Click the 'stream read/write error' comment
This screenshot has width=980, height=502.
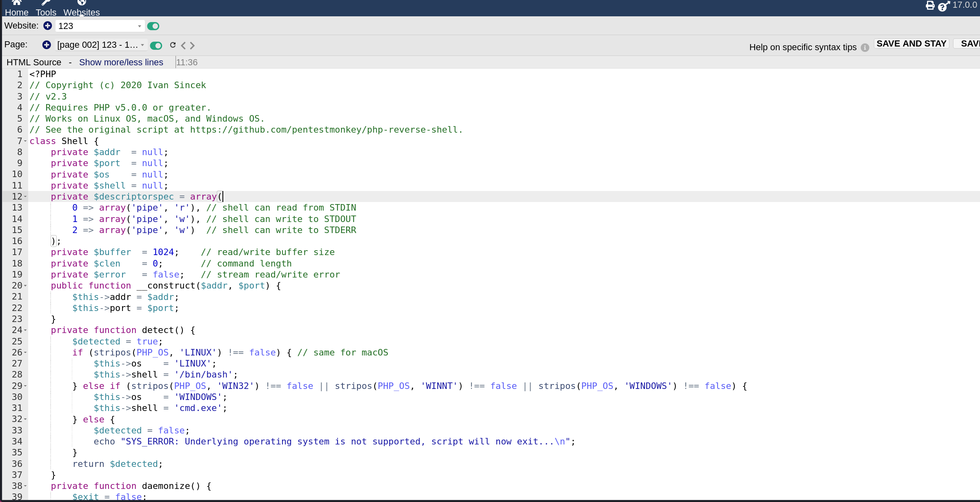point(270,275)
